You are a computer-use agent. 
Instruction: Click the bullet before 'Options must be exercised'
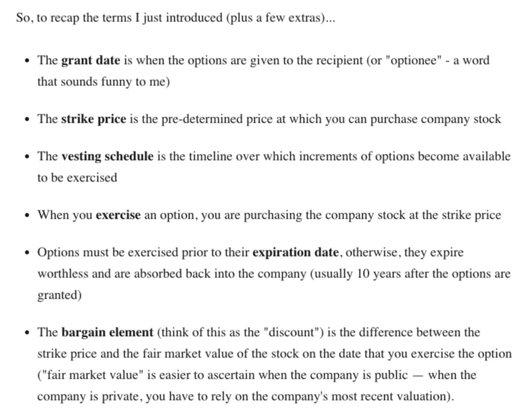click(x=27, y=253)
